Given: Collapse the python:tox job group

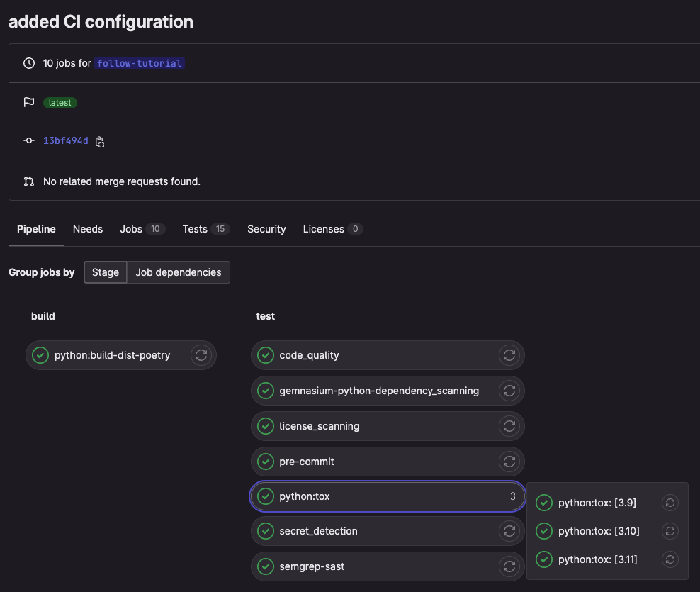Looking at the screenshot, I should [x=387, y=496].
